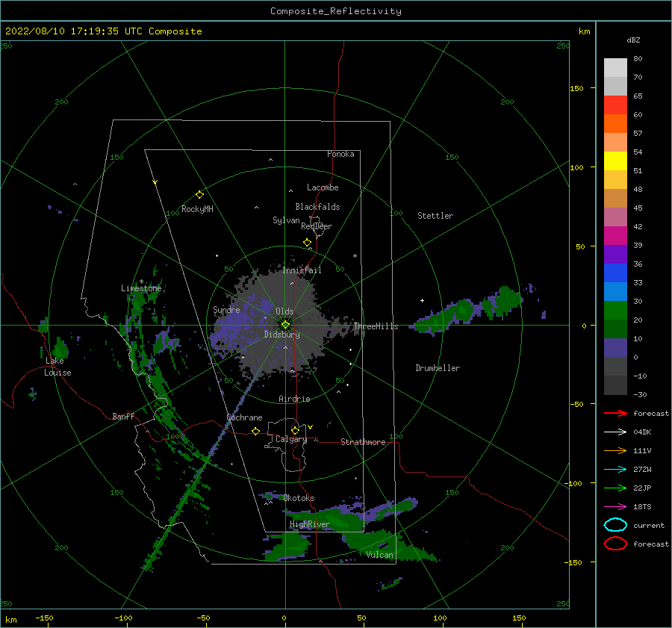Click the Strathmore city label
The image size is (672, 628).
(363, 442)
